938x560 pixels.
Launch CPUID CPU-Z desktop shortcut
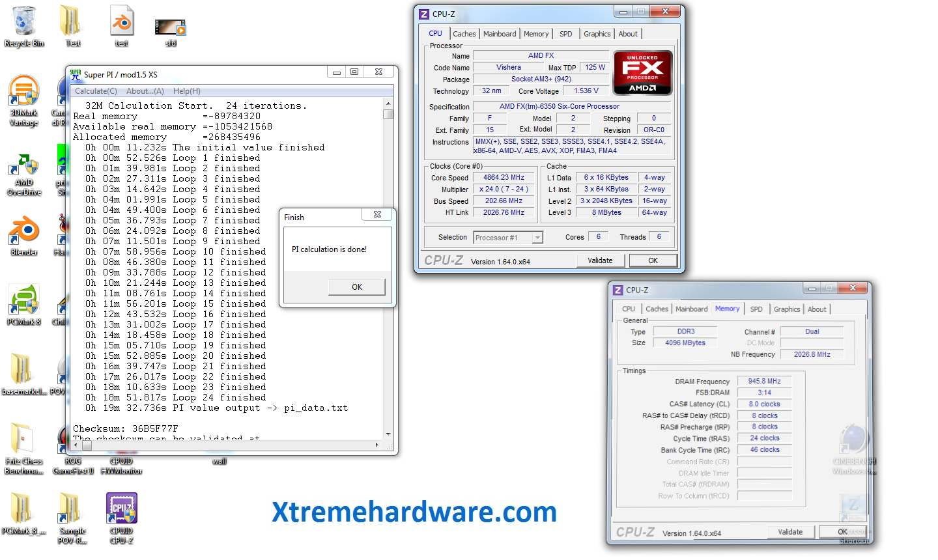point(121,519)
